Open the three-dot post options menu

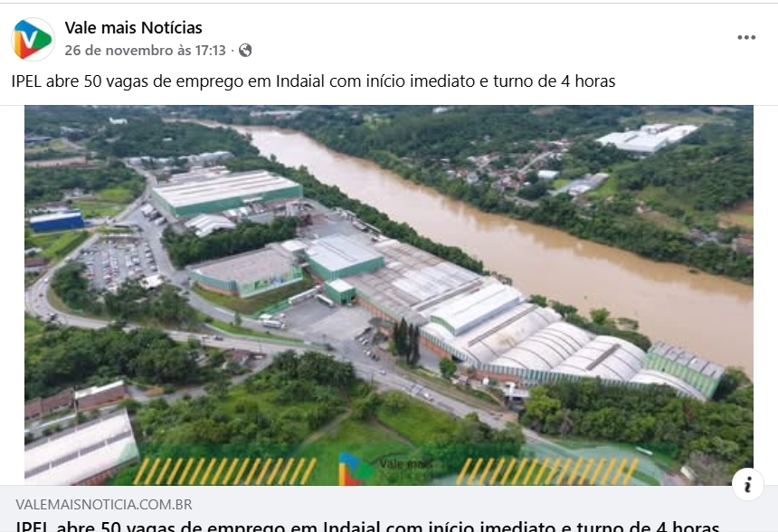(746, 38)
